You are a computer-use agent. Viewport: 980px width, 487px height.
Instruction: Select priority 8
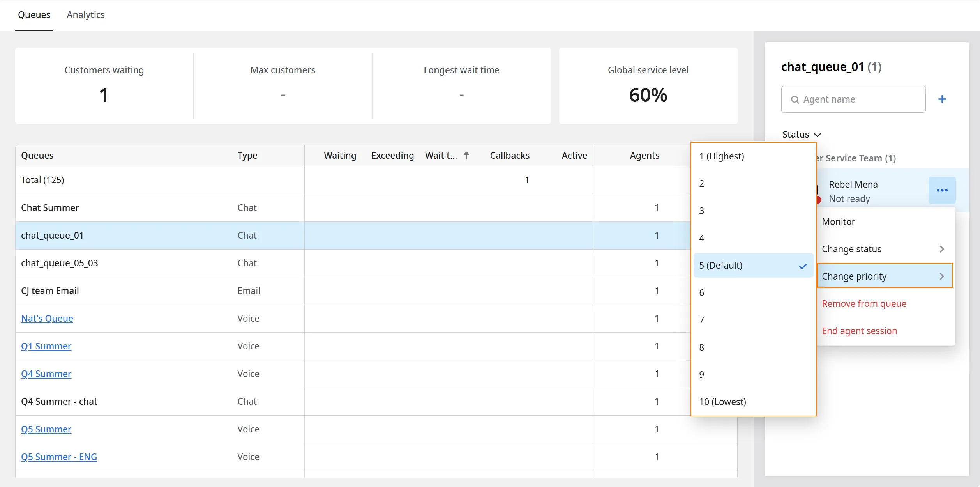pos(753,347)
